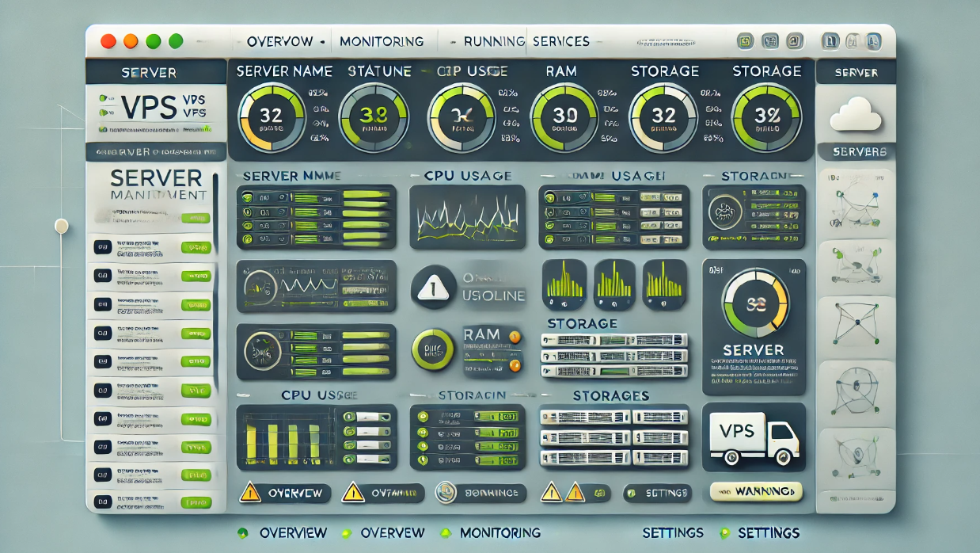Click the cloud icon in the right sidebar
Viewport: 980px width, 553px height.
[x=856, y=116]
